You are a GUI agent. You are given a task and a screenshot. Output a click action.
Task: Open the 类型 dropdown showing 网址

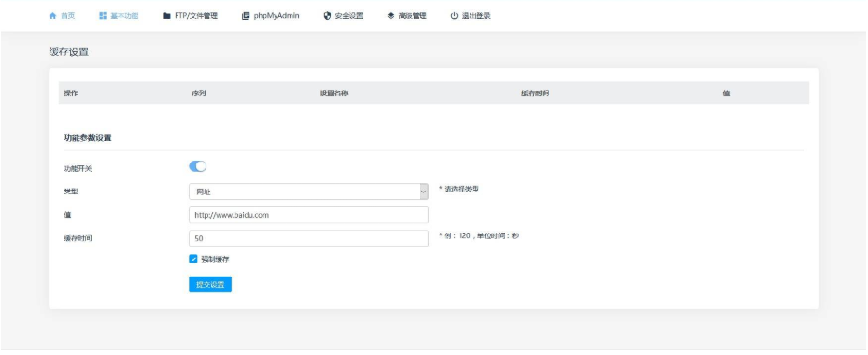(x=308, y=192)
